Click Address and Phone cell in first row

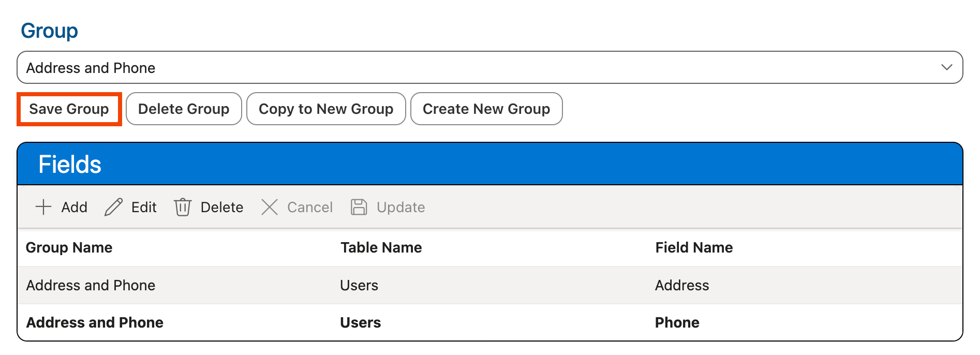(91, 285)
